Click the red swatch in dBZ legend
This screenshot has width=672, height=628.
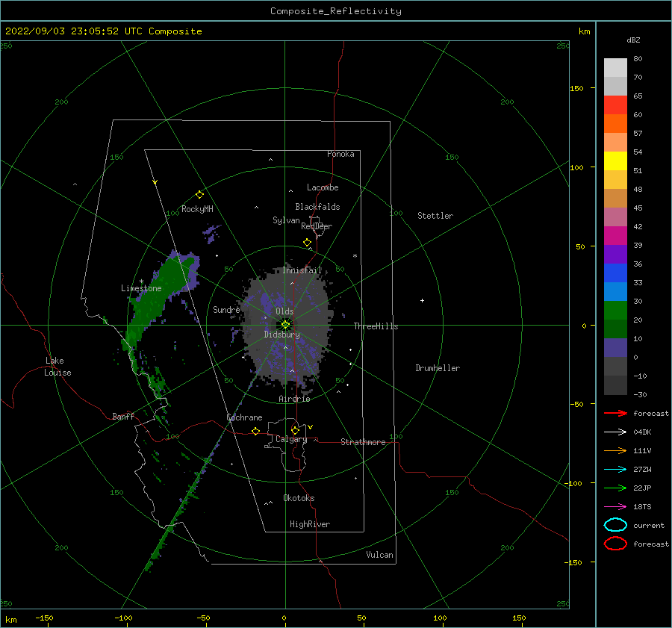pyautogui.click(x=615, y=105)
